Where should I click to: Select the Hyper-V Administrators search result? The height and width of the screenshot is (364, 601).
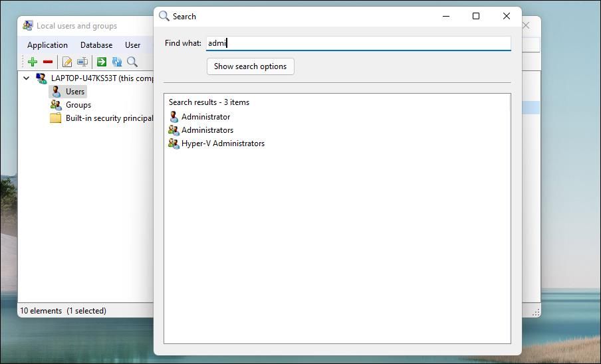[x=223, y=143]
